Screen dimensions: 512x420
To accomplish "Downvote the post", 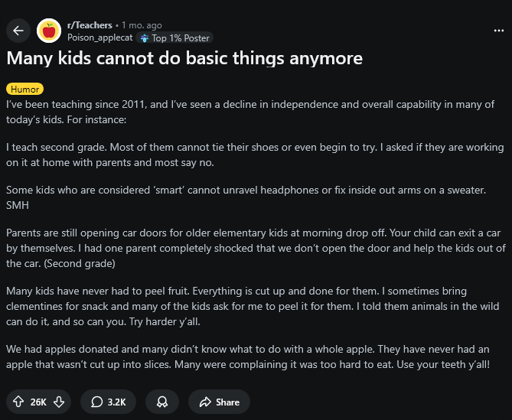I will (x=59, y=402).
